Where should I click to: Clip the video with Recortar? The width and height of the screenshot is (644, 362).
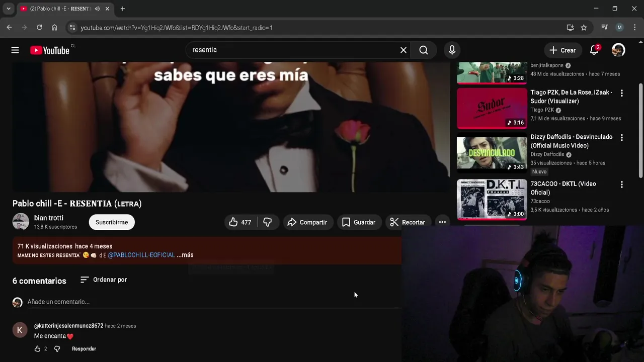[408, 222]
